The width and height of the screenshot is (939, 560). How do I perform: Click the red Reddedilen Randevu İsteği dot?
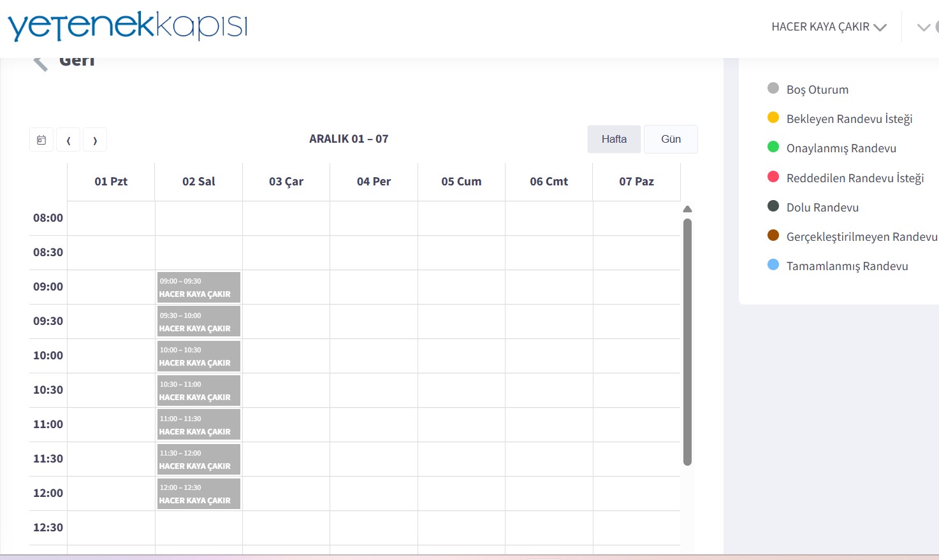pos(773,177)
